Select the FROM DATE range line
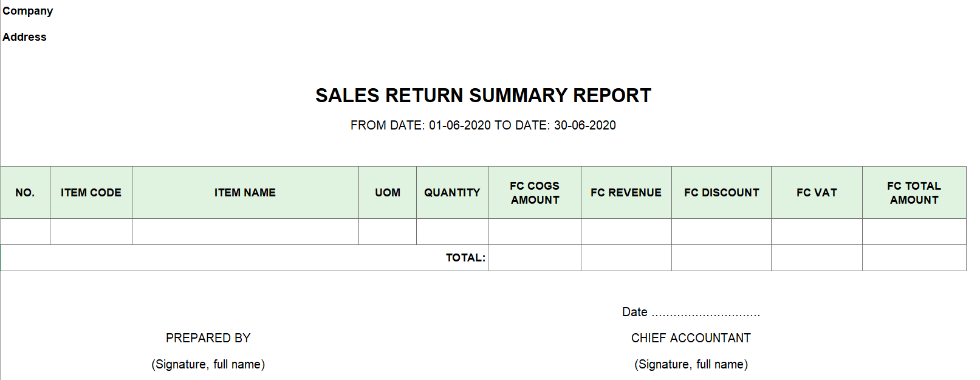 coord(483,125)
